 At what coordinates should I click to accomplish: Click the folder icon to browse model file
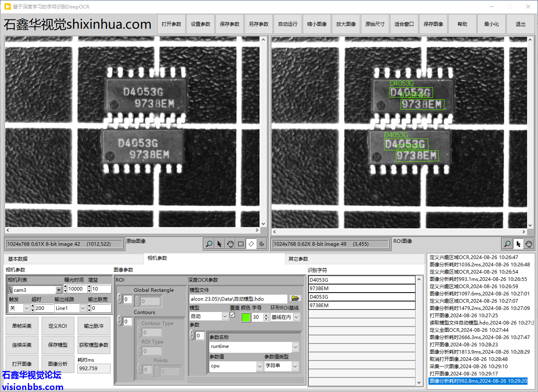pyautogui.click(x=295, y=299)
